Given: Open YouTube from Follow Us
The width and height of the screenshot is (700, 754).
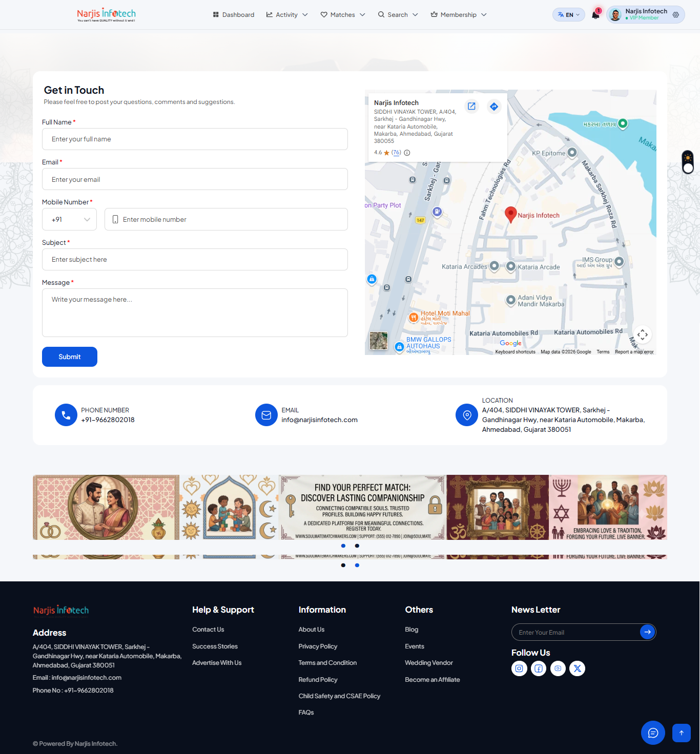Looking at the screenshot, I should pyautogui.click(x=558, y=668).
